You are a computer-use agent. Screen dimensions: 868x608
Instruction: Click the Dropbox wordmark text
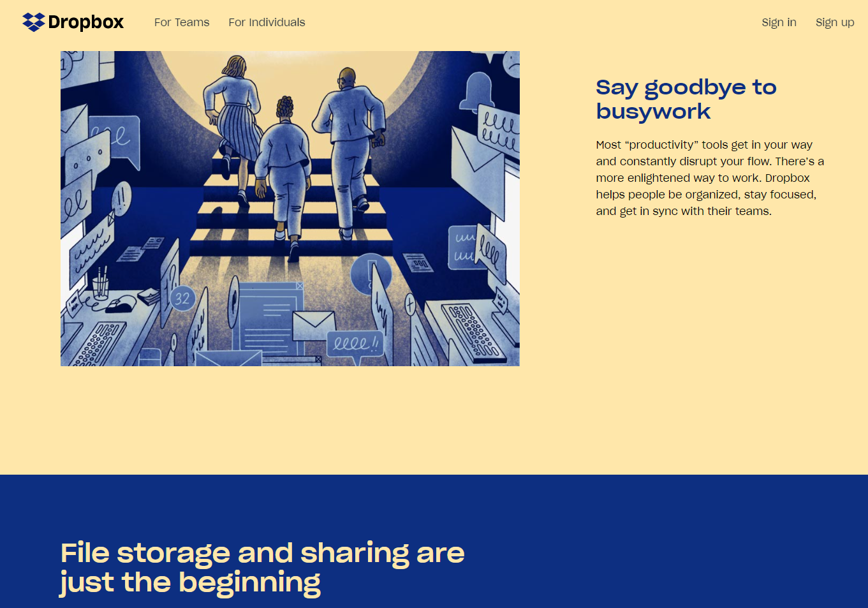pos(86,22)
